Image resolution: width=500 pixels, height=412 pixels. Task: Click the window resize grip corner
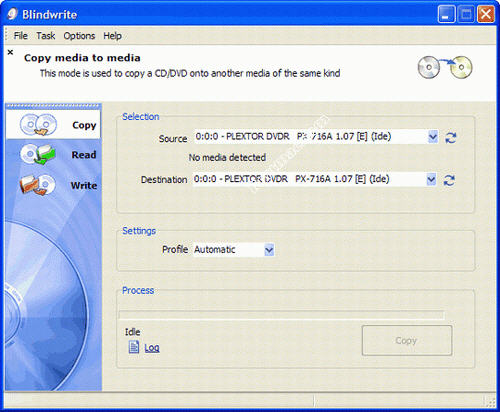490,402
